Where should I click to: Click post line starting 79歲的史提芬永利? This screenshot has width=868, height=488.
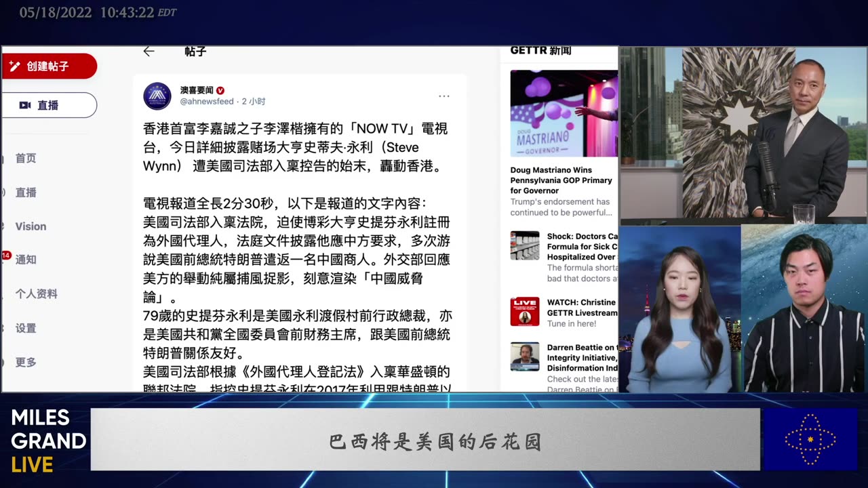pos(298,316)
